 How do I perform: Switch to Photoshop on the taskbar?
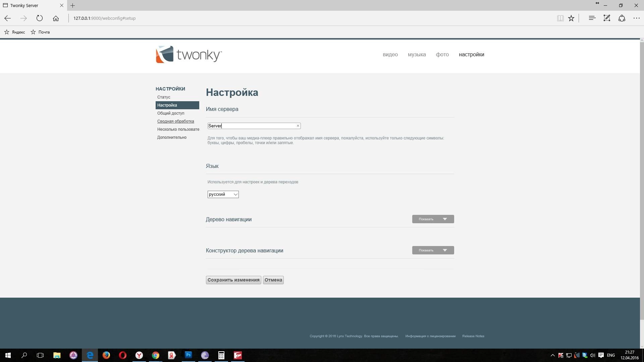point(189,355)
